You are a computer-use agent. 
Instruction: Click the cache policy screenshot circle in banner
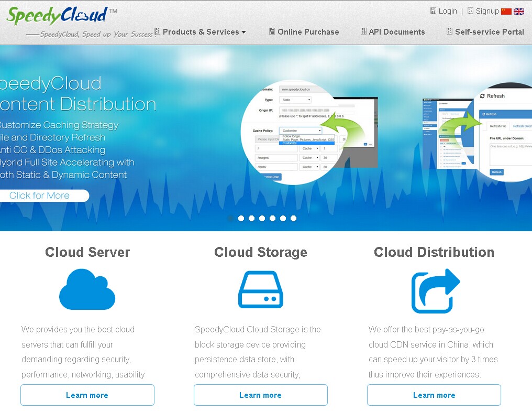tap(293, 133)
